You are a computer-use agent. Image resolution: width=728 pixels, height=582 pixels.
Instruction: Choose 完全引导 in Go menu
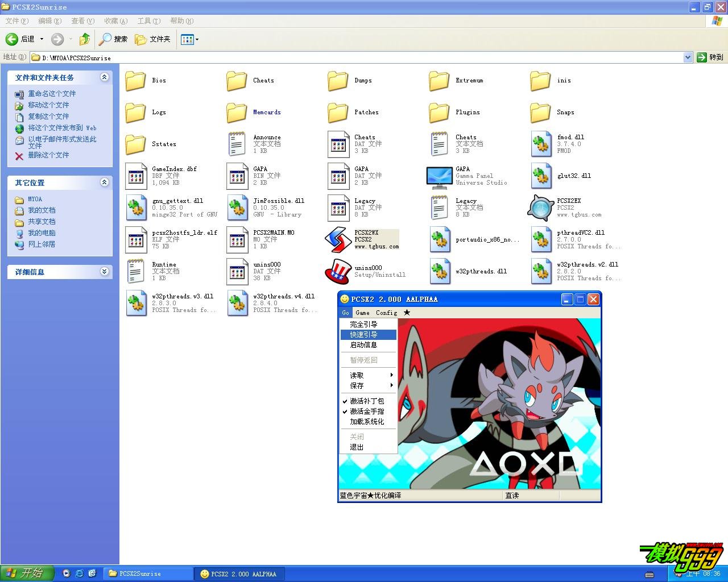click(x=367, y=324)
